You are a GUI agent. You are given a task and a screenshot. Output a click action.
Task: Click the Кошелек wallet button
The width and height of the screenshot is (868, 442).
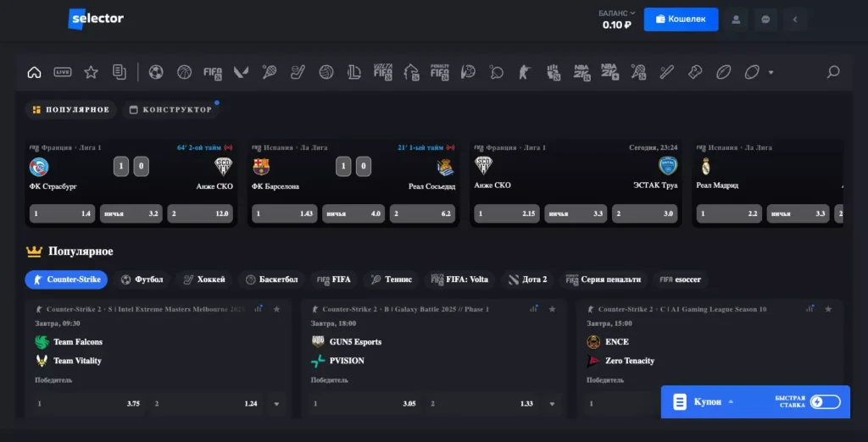681,19
